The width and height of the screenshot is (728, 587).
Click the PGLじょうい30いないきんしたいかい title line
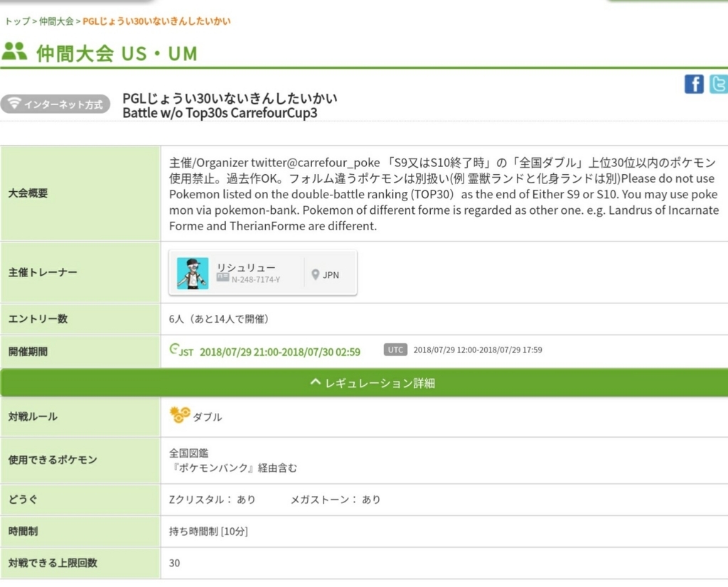(230, 98)
